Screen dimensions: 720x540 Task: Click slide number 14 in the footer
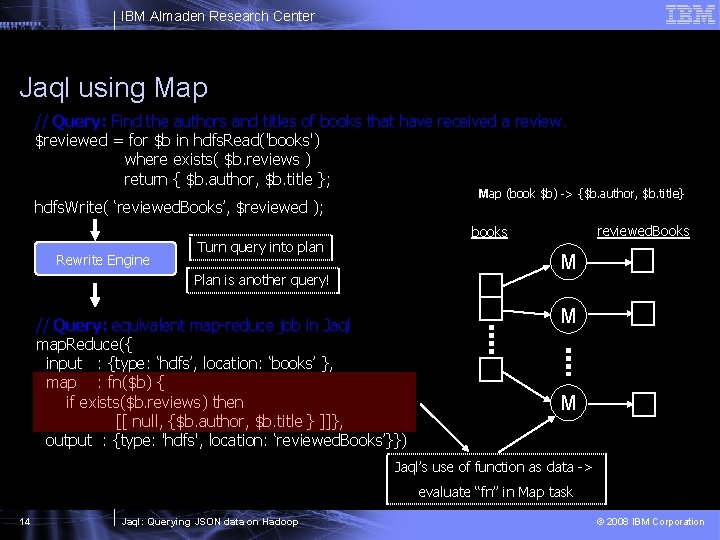(x=25, y=521)
